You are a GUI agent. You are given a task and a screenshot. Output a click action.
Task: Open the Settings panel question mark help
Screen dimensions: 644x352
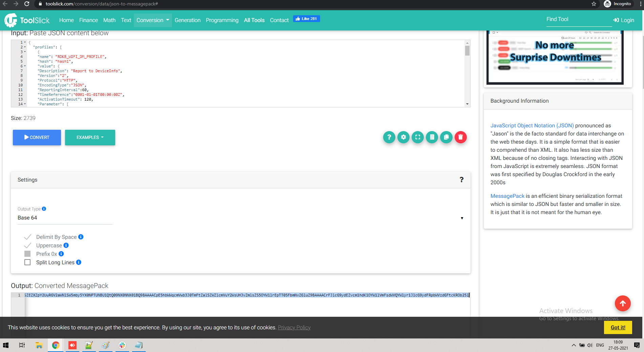(x=461, y=180)
